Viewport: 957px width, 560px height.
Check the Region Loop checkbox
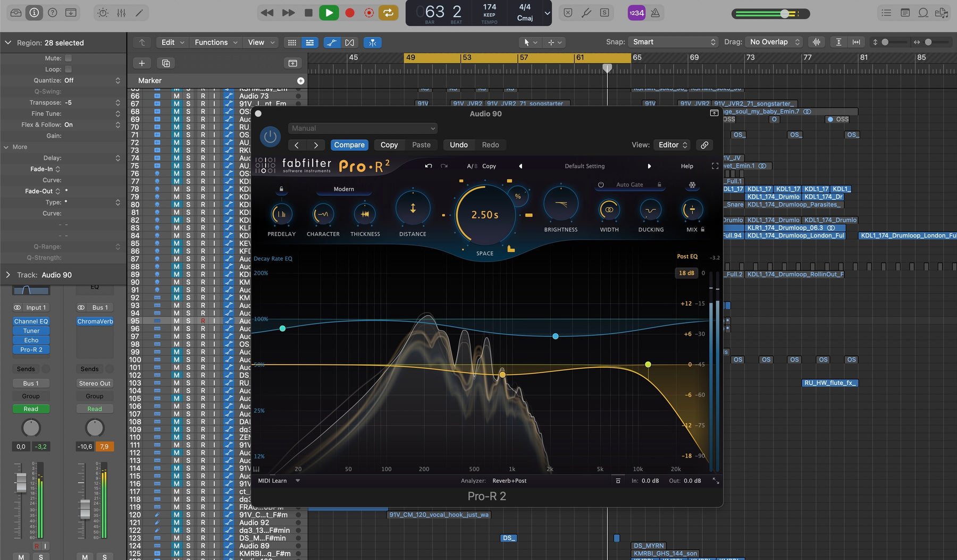[68, 69]
